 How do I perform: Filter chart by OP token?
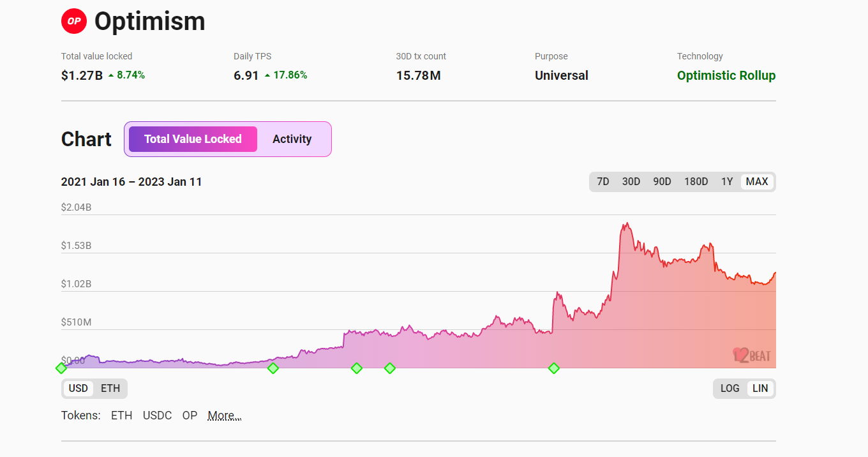pos(190,416)
